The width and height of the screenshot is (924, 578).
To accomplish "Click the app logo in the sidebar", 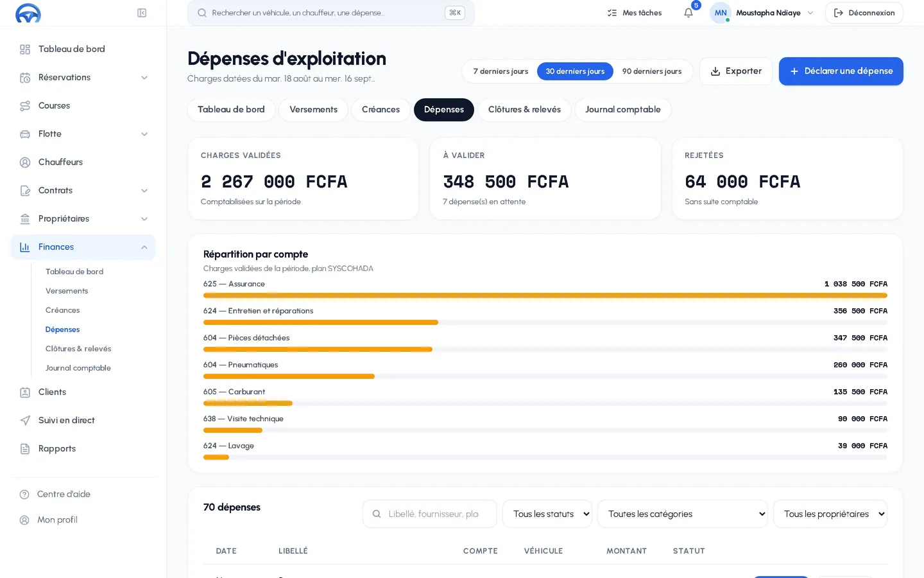I will pyautogui.click(x=28, y=13).
